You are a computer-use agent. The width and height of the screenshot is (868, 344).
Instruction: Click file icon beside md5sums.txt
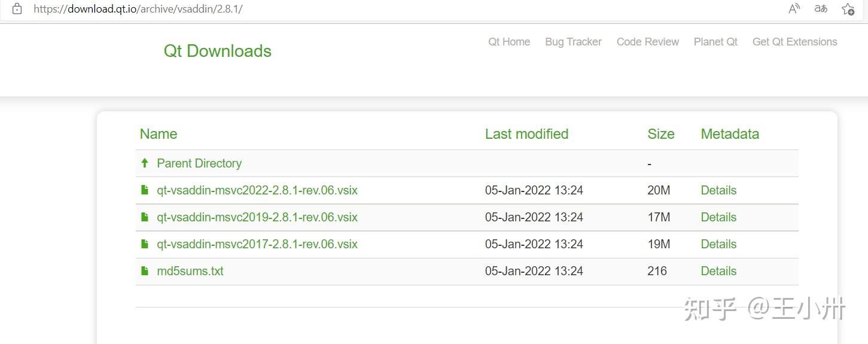[x=144, y=271]
